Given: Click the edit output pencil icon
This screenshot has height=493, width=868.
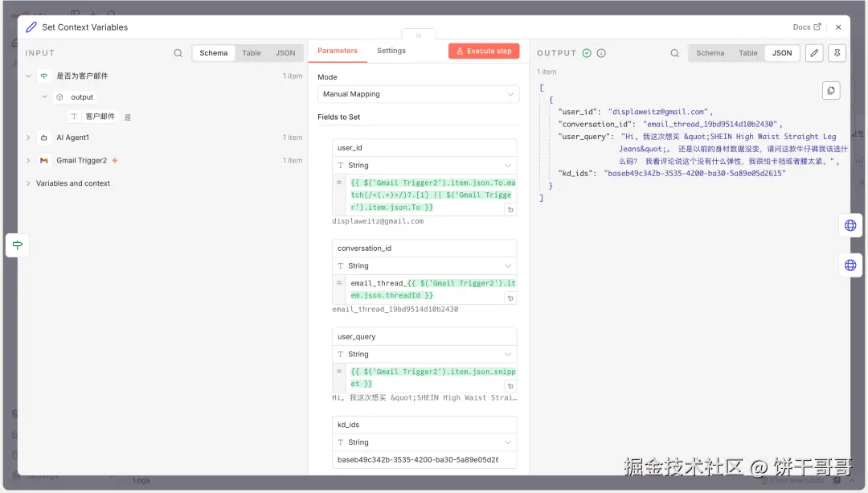Looking at the screenshot, I should click(x=813, y=53).
